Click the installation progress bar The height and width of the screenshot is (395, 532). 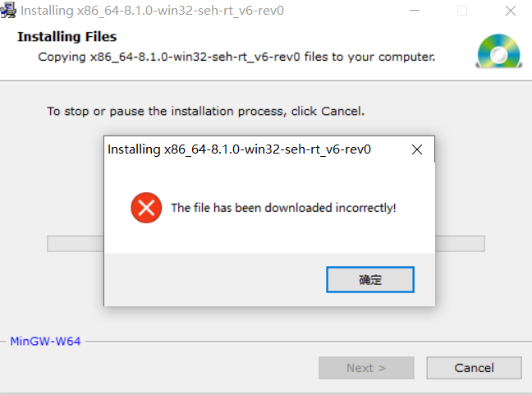[74, 244]
